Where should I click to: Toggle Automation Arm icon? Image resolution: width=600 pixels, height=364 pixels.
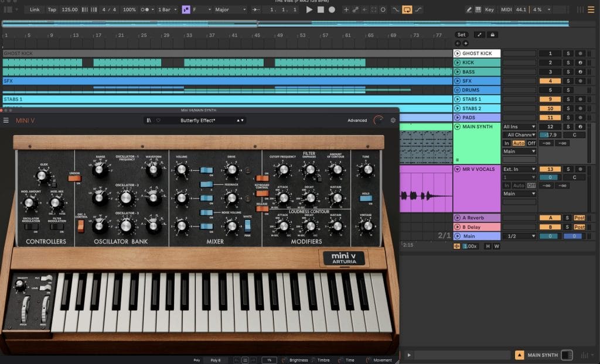(x=356, y=9)
